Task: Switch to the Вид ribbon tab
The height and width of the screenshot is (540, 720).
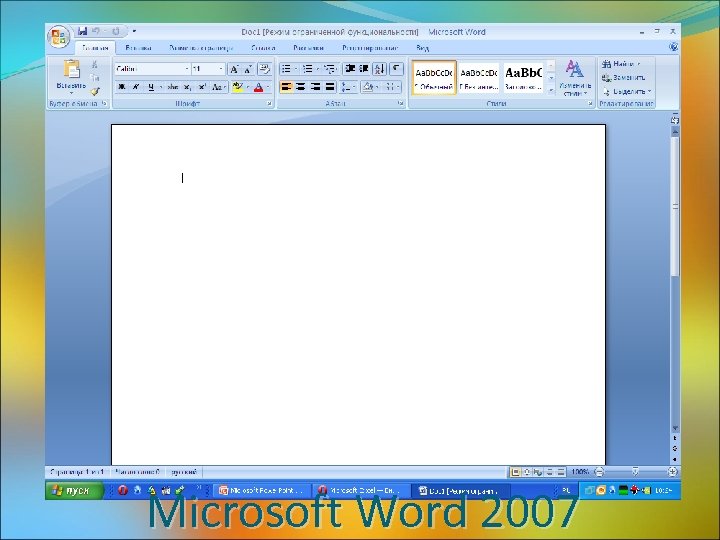Action: coord(422,48)
